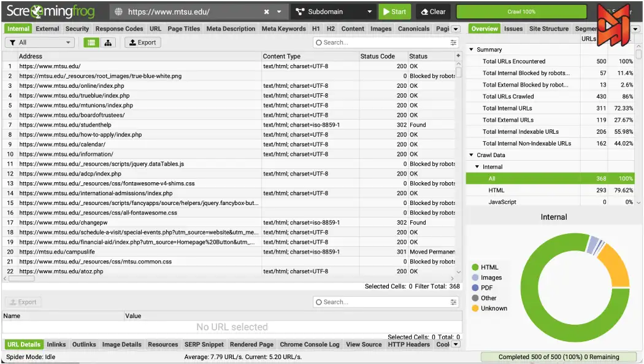Open the Rendered Page bottom tab
Image resolution: width=644 pixels, height=364 pixels.
[x=251, y=345]
